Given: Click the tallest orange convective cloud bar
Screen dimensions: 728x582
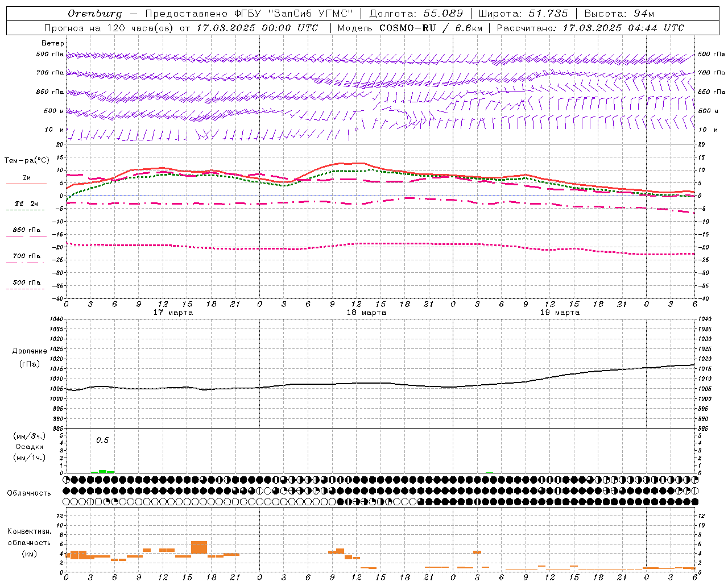Looking at the screenshot, I should click(x=199, y=548).
